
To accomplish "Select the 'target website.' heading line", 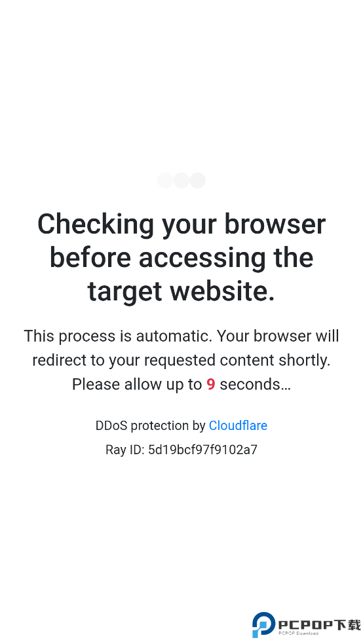I will pos(181,291).
